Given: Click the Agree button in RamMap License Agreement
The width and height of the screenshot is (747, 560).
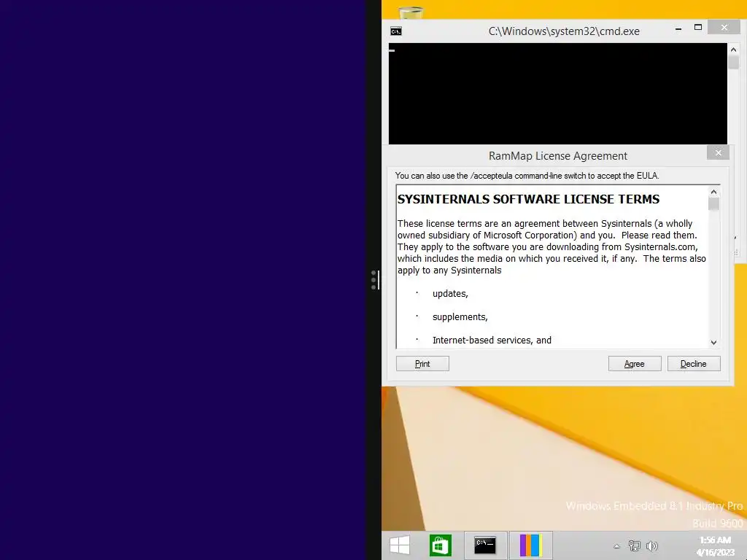Looking at the screenshot, I should pyautogui.click(x=634, y=364).
